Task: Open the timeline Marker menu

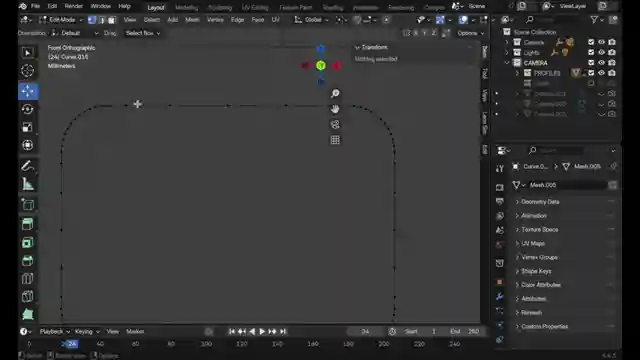Action: coord(135,331)
